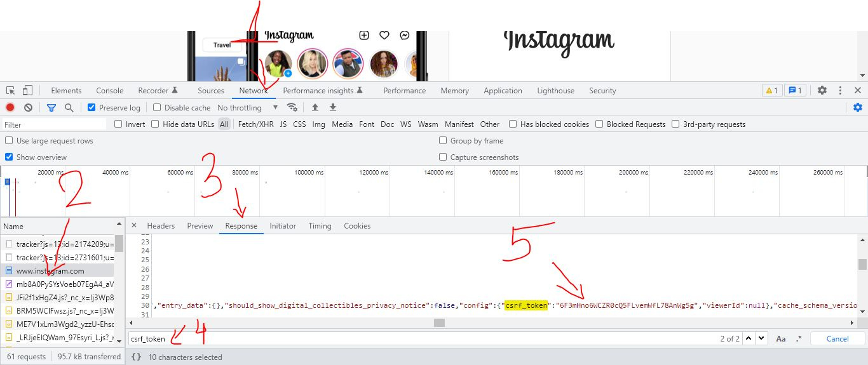The height and width of the screenshot is (365, 868).
Task: Switch to the Elements tab
Action: pos(66,91)
